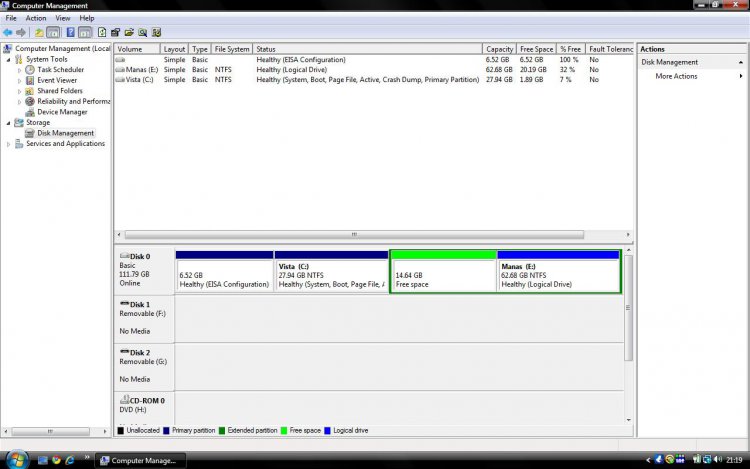
Task: Click the magnifying-glass toolbar icon
Action: tap(143, 33)
